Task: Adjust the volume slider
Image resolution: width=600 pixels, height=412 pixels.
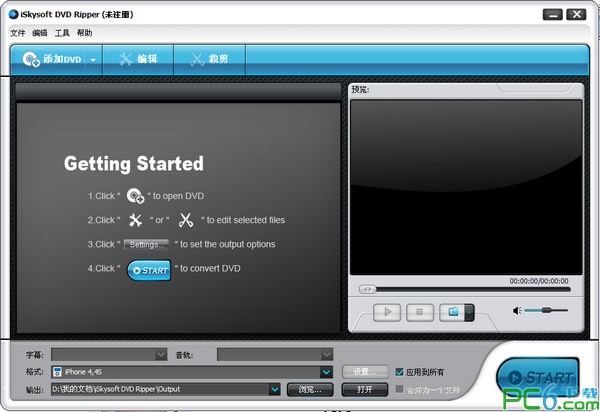Action: (546, 310)
